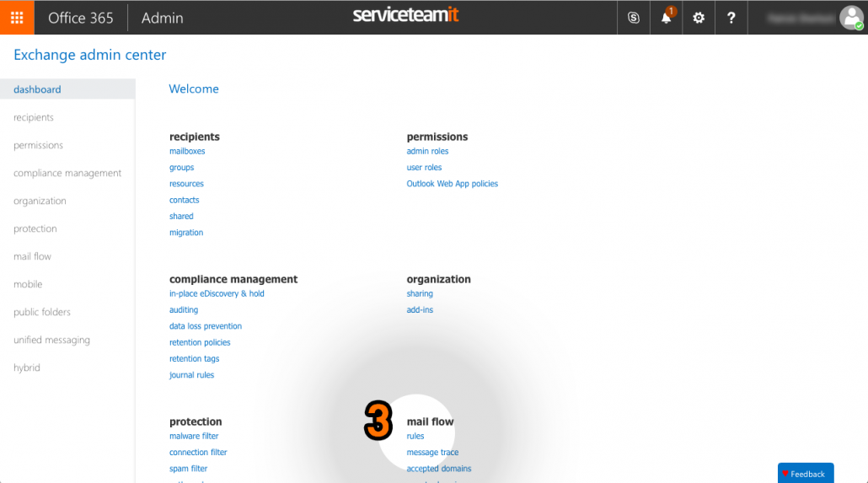
Task: Open mail flow in left navigation
Action: point(32,256)
